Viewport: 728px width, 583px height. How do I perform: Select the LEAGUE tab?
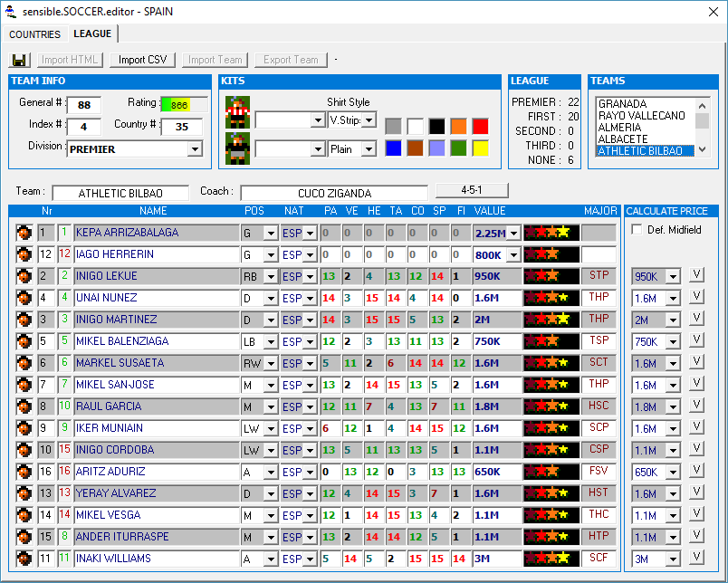(x=92, y=33)
